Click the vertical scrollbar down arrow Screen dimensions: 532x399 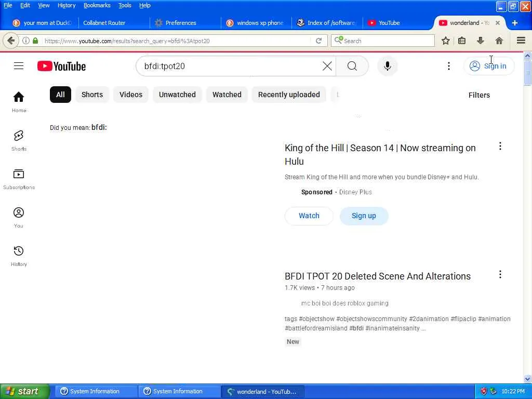pos(527,379)
